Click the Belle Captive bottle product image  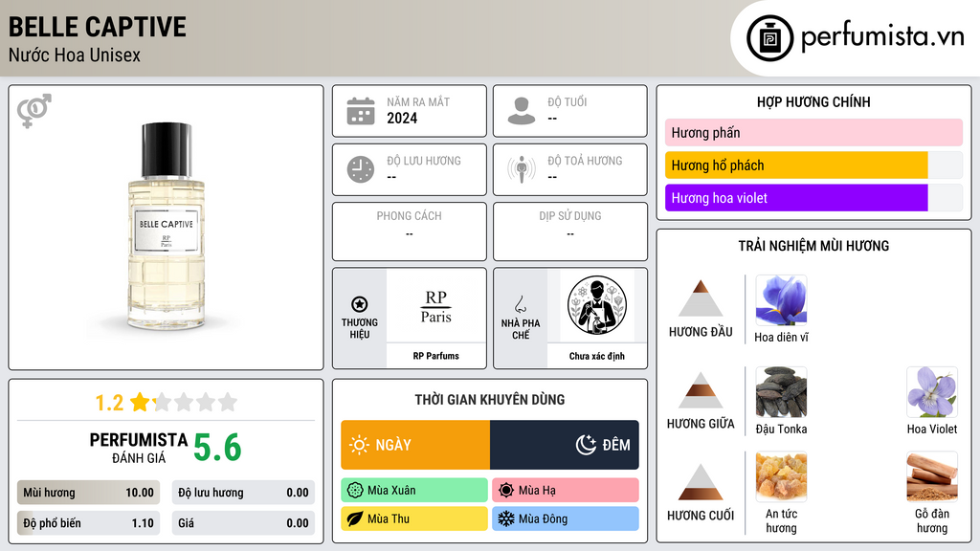[x=167, y=226]
